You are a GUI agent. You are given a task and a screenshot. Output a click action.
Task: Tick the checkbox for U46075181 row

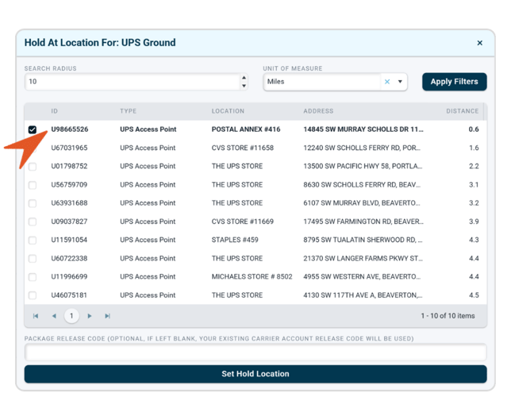(x=33, y=295)
